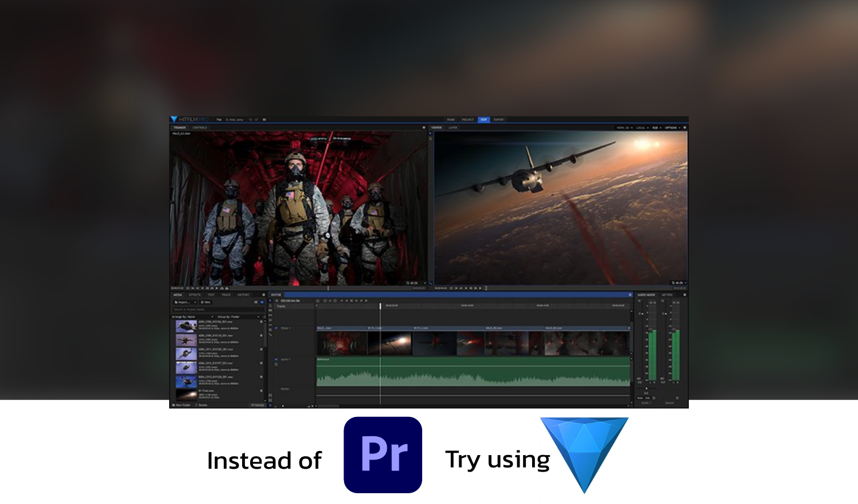Click the Import button in Media panel
Screen dimensions: 858x504
coord(183,302)
